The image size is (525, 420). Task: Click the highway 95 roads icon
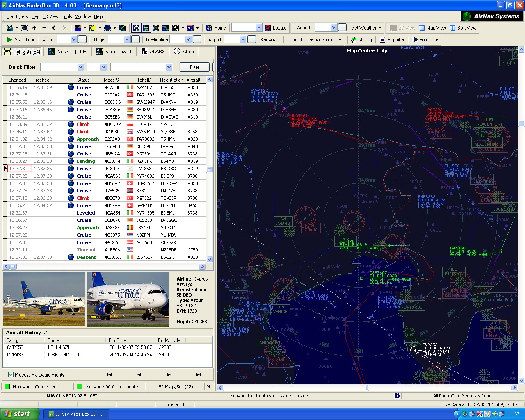coord(190,28)
